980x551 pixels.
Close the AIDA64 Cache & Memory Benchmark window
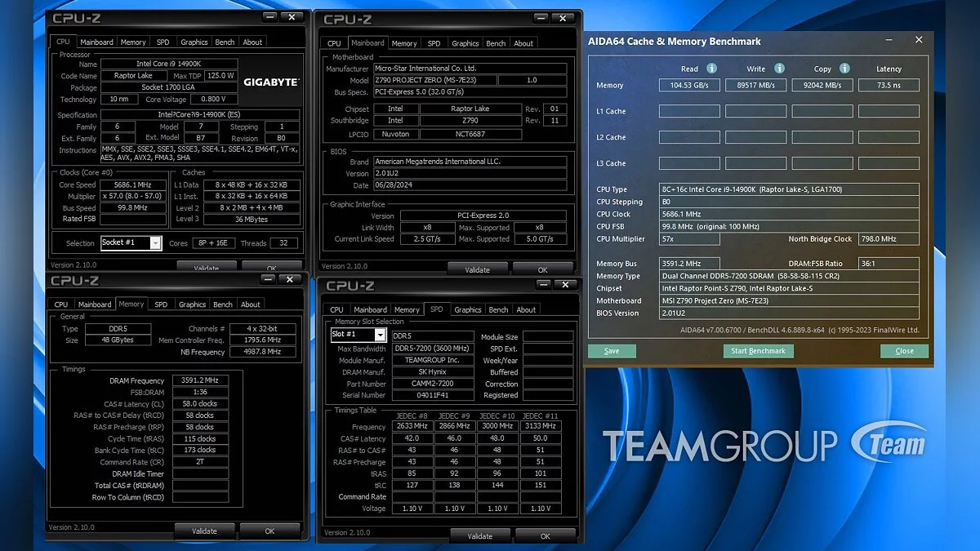pos(919,40)
